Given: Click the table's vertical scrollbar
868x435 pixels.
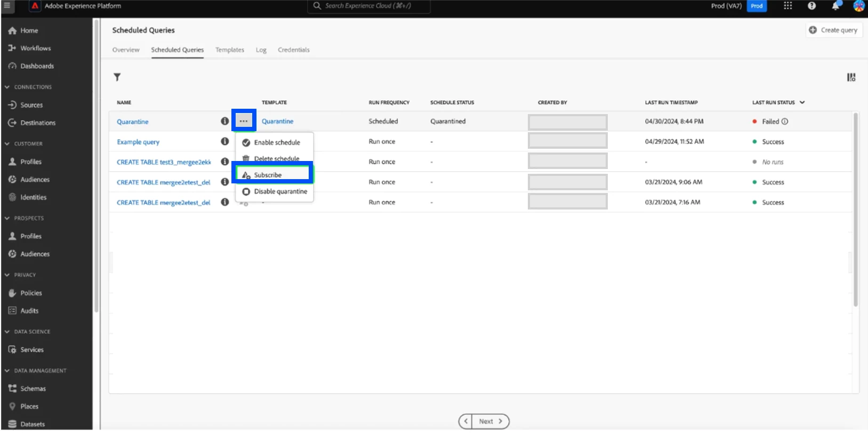Looking at the screenshot, I should coord(855,210).
